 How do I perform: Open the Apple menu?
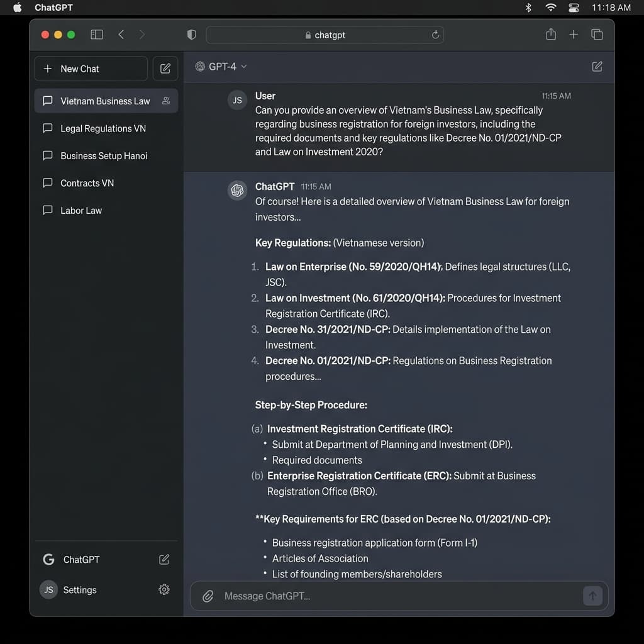[x=17, y=8]
